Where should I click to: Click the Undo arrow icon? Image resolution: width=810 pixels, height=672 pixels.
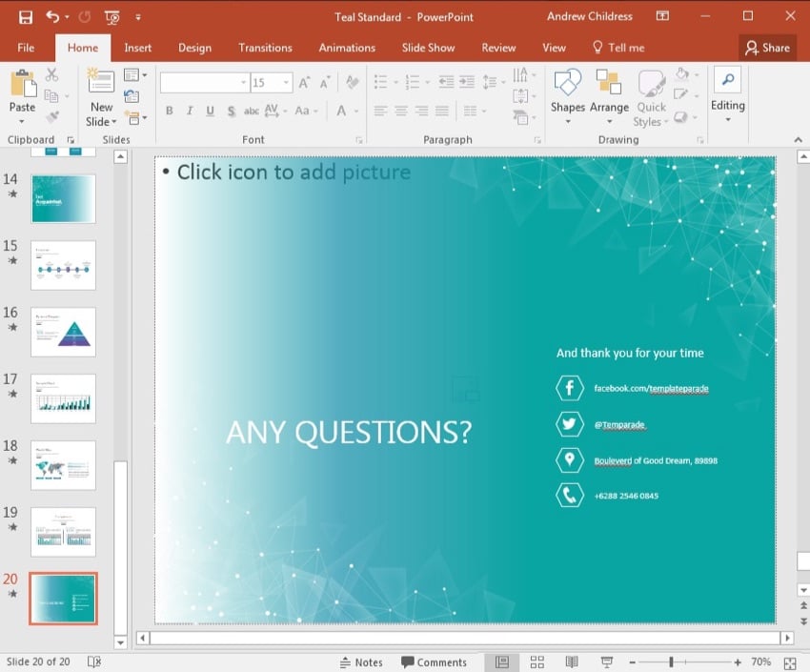point(52,17)
